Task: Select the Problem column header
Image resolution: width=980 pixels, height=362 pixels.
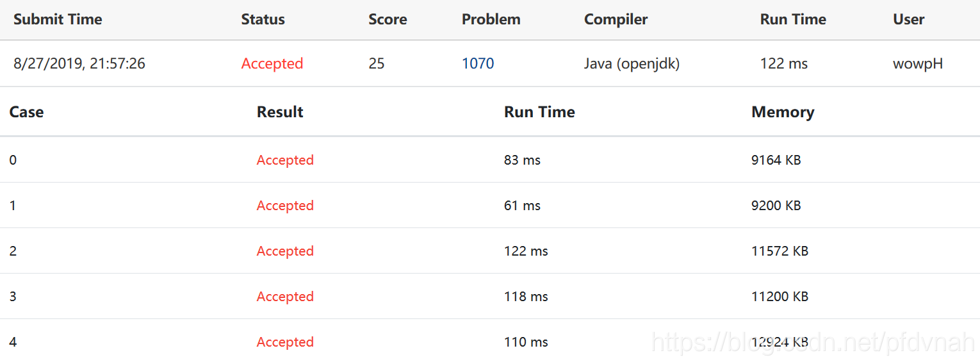Action: click(491, 19)
